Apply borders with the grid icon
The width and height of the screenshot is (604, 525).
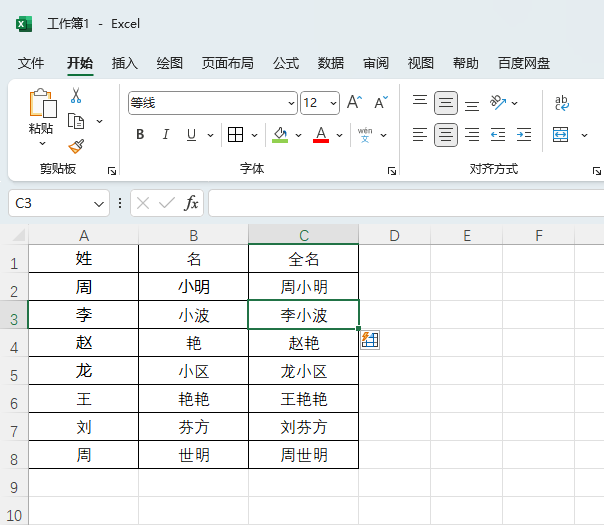point(235,135)
